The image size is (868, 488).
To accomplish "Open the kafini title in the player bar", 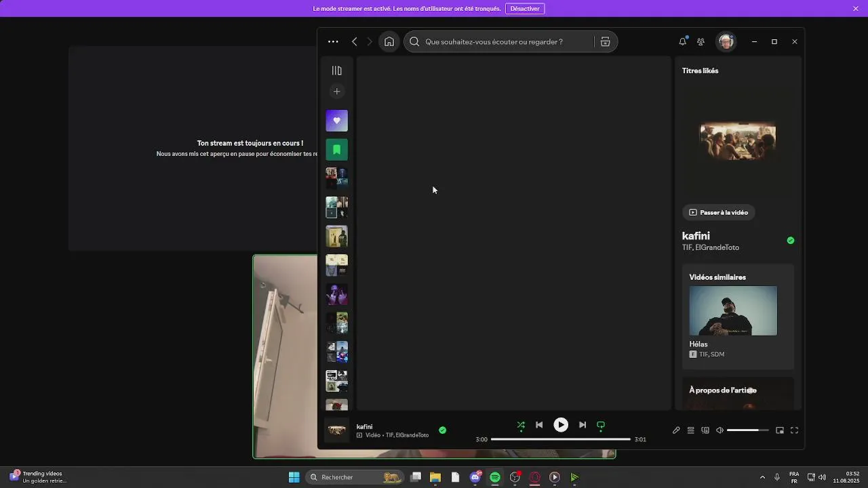I will (x=365, y=426).
